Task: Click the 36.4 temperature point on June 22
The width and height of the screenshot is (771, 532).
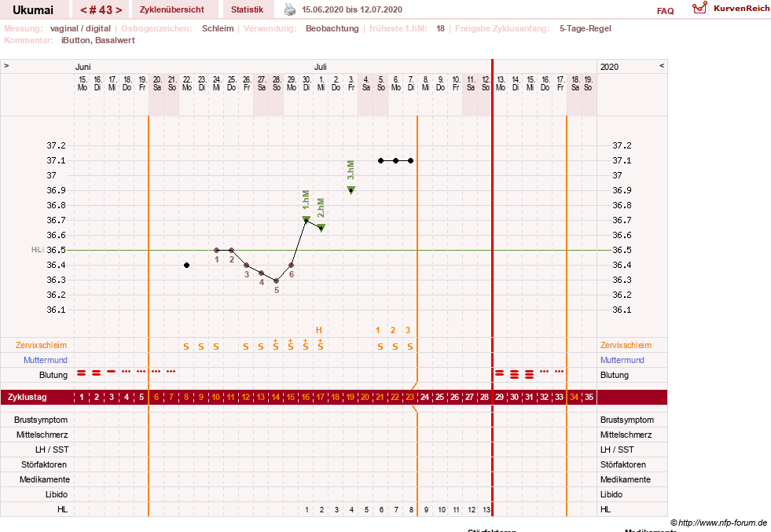Action: 187,265
